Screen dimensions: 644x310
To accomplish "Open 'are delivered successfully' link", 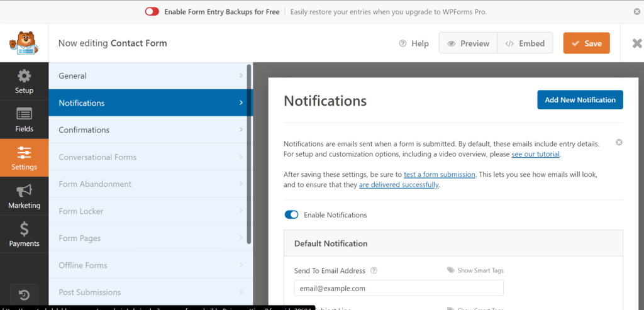I will 399,185.
